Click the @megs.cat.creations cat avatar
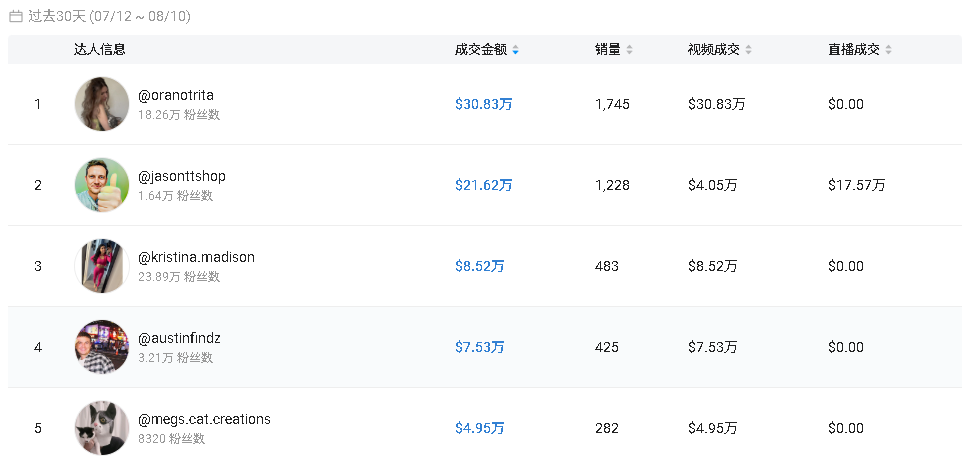This screenshot has width=968, height=466. 102,428
